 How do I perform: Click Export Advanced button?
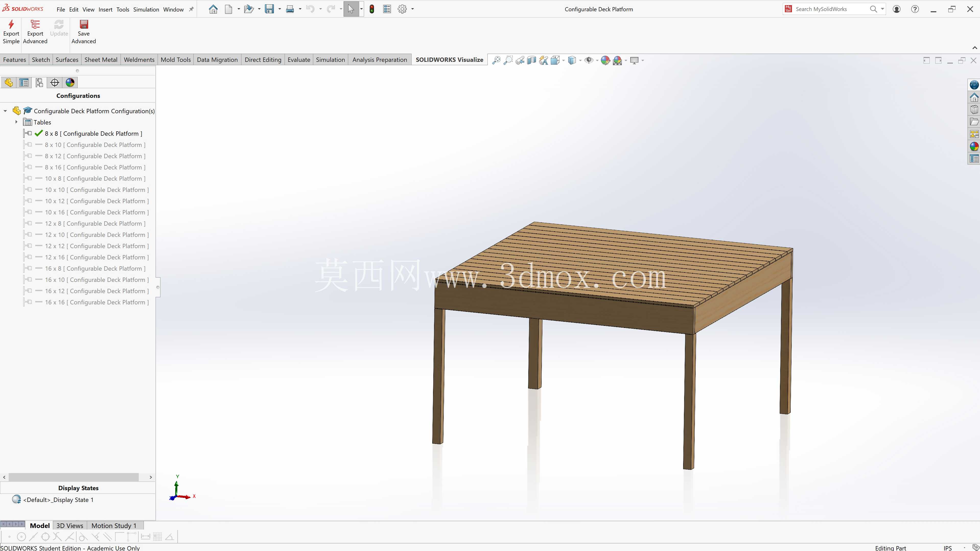[35, 32]
